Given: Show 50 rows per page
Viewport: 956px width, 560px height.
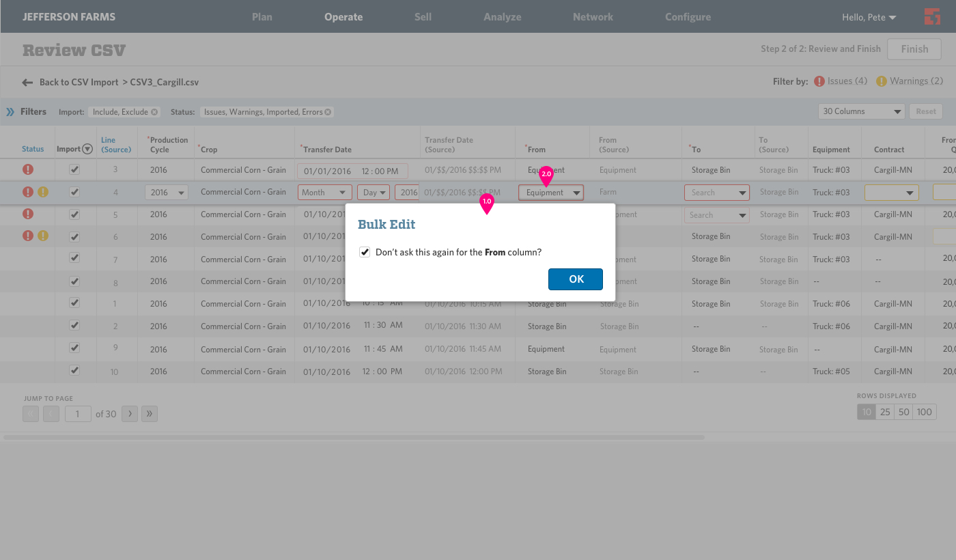Looking at the screenshot, I should pos(904,412).
